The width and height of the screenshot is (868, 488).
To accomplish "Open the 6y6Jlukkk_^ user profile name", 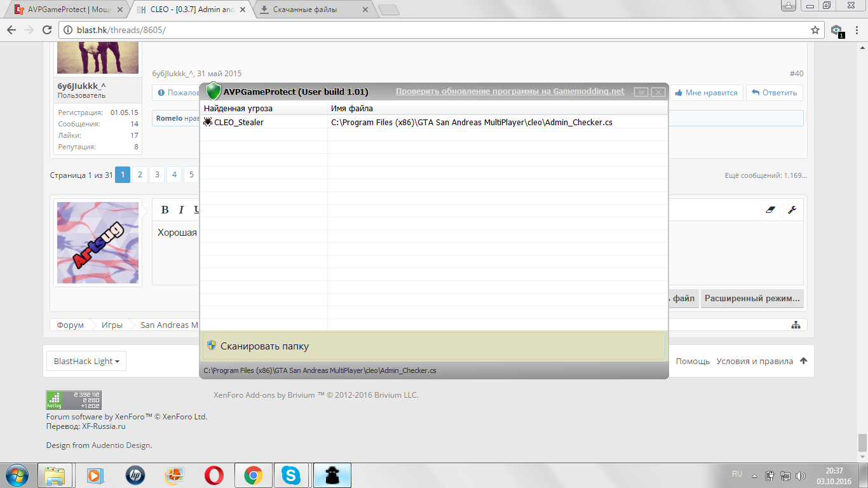I will 81,86.
